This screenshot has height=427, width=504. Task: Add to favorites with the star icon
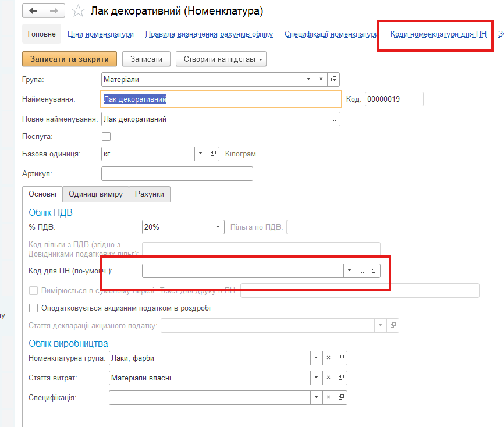coord(78,11)
